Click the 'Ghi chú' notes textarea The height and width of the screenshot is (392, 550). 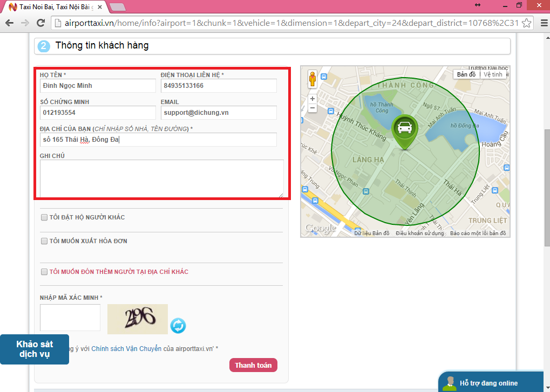pos(161,178)
